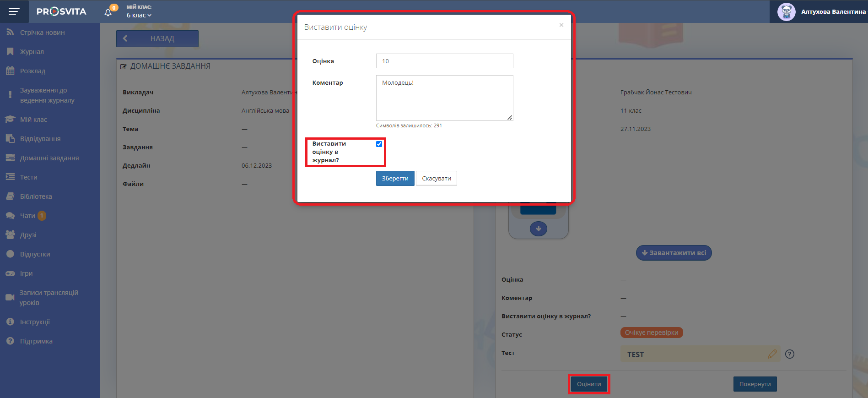Open the Журнал sidebar item
The width and height of the screenshot is (868, 398).
pos(32,52)
